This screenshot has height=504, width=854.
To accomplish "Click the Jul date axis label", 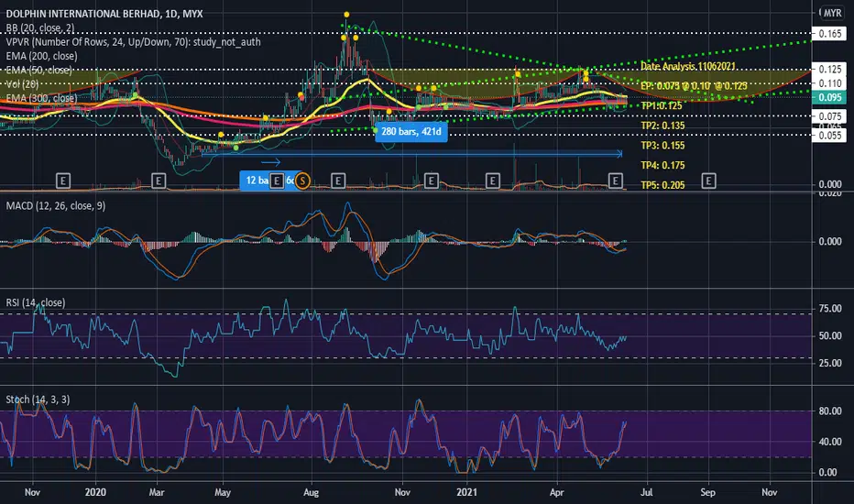I will click(647, 493).
